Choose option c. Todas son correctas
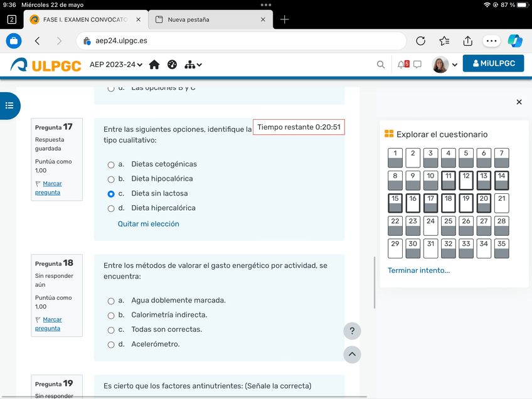 pos(111,330)
